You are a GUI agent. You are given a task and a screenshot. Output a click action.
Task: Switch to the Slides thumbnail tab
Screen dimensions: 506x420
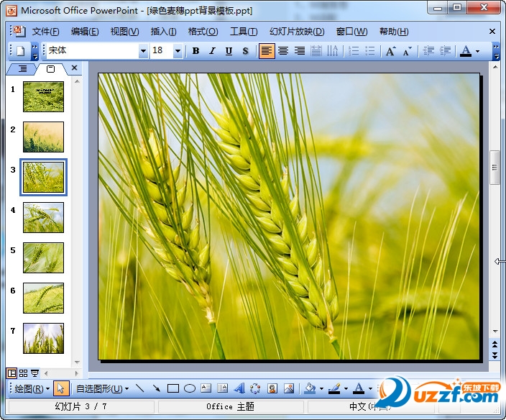pyautogui.click(x=50, y=69)
